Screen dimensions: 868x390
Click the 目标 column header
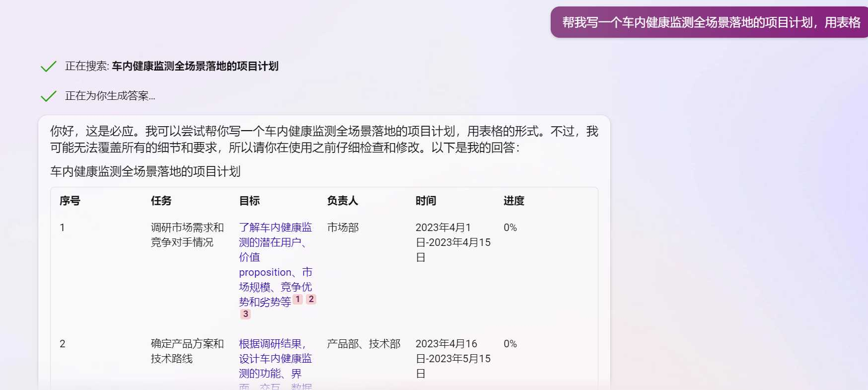[x=249, y=201]
